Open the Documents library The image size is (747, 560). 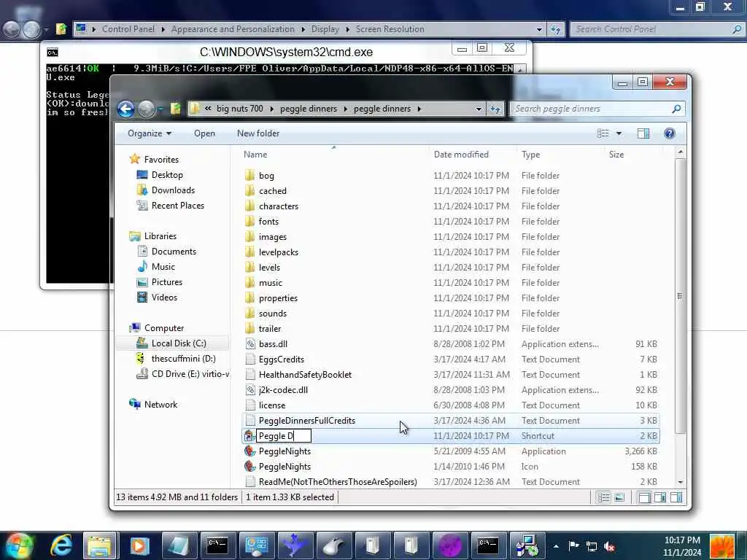[174, 252]
